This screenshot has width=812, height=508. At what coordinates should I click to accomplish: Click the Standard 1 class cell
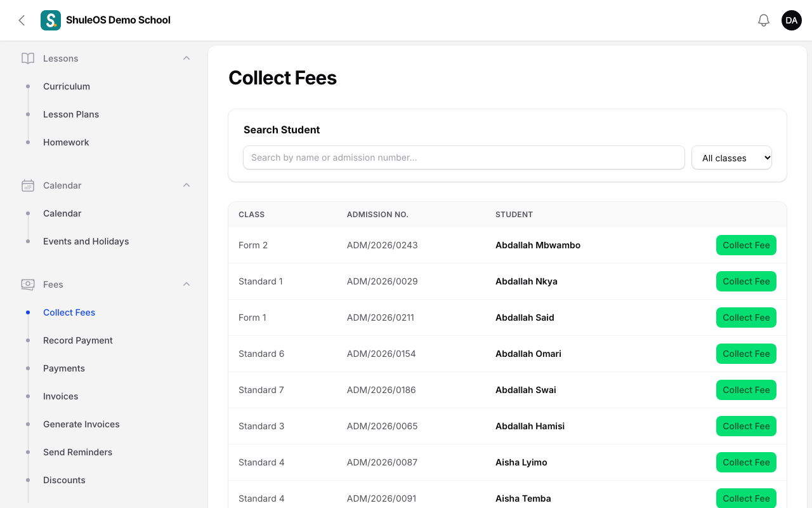(261, 281)
